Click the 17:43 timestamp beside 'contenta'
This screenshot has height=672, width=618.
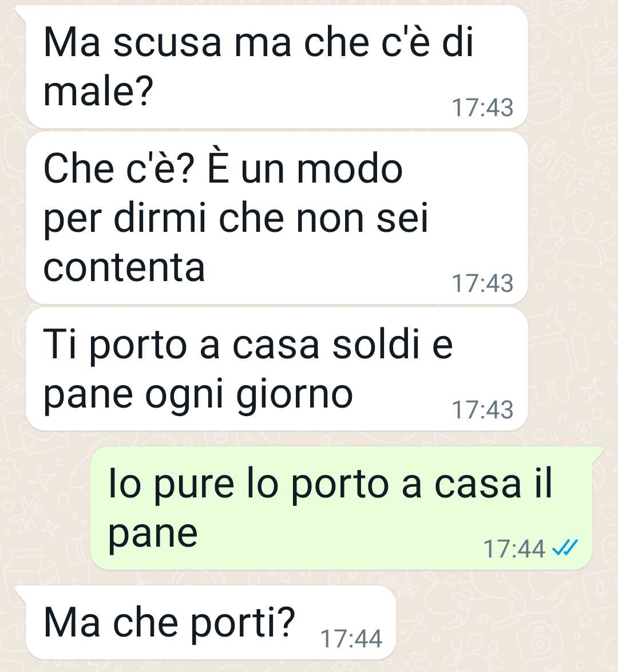[482, 283]
